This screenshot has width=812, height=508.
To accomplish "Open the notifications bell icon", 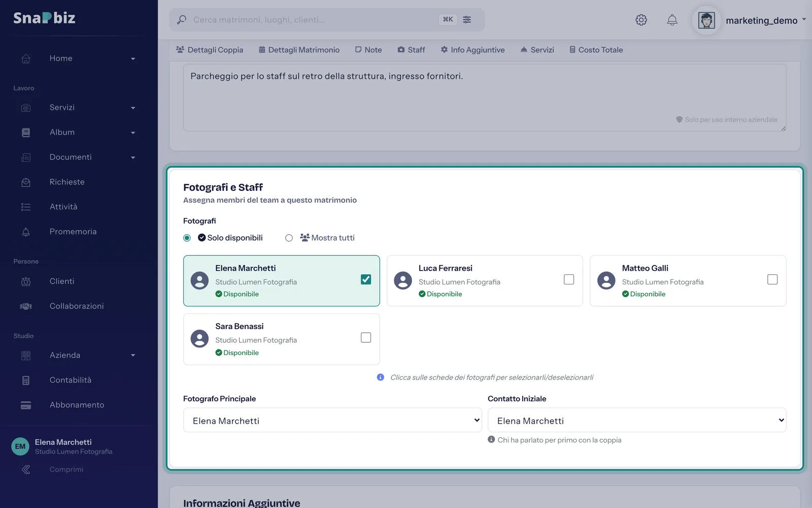I will 672,20.
